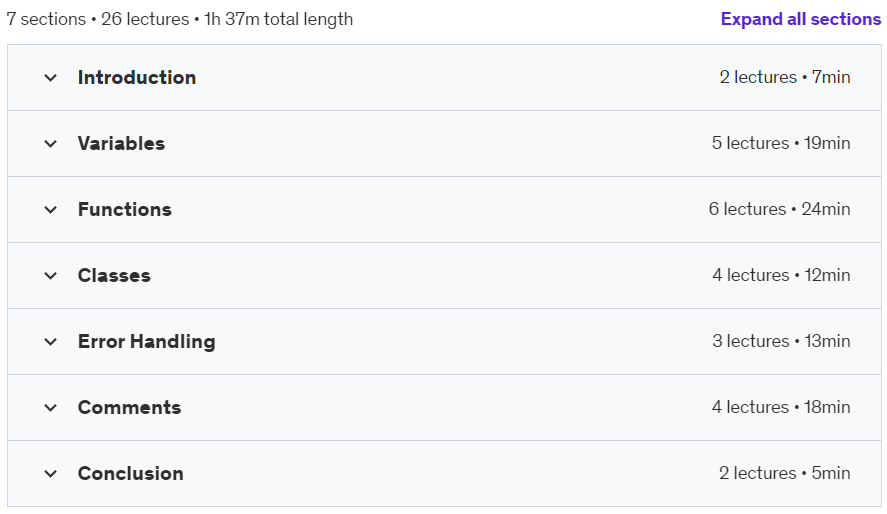Viewport: 887px width, 514px height.
Task: Open the Classes section title
Action: (114, 276)
